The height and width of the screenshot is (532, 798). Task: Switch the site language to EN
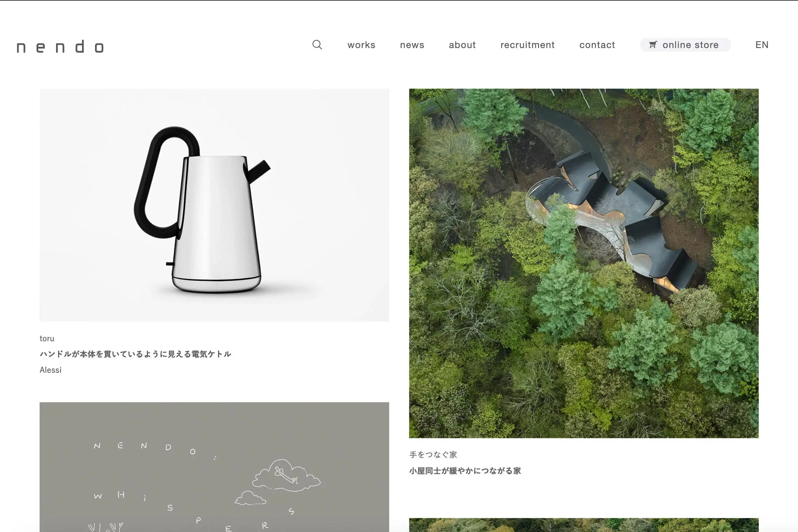tap(761, 45)
